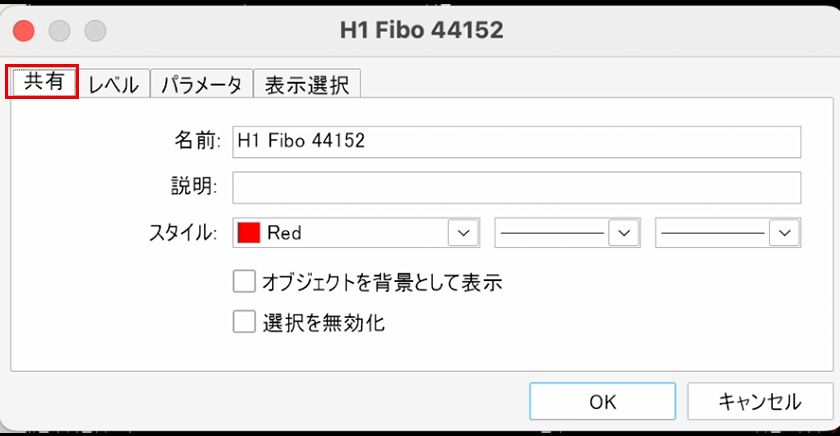Toggle the 選択を無効化 checkbox
Viewport: 840px width, 436px height.
244,322
